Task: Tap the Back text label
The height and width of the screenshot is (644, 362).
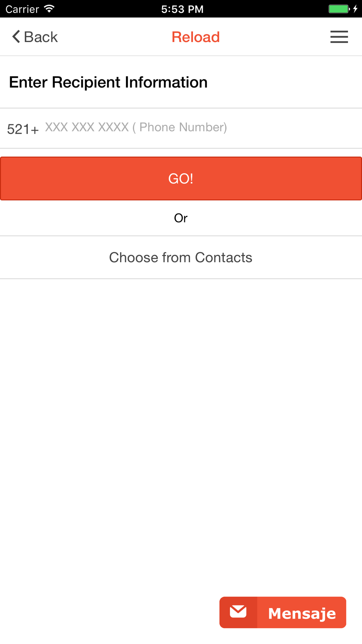Action: point(41,37)
